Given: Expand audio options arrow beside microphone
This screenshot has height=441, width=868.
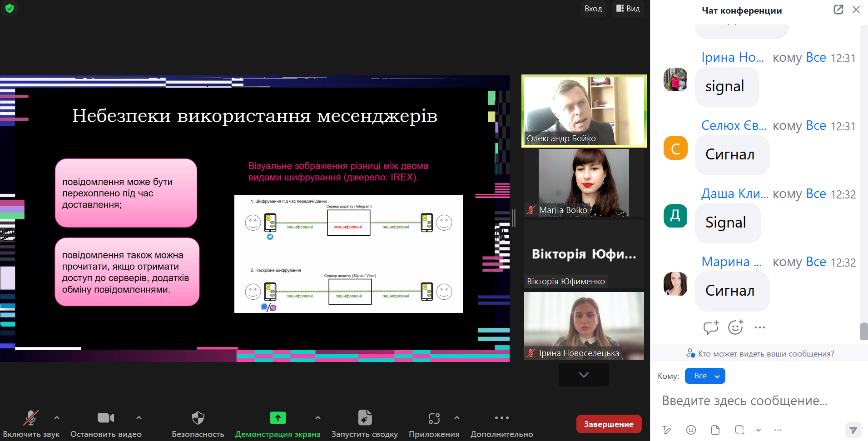Looking at the screenshot, I should pos(57,417).
